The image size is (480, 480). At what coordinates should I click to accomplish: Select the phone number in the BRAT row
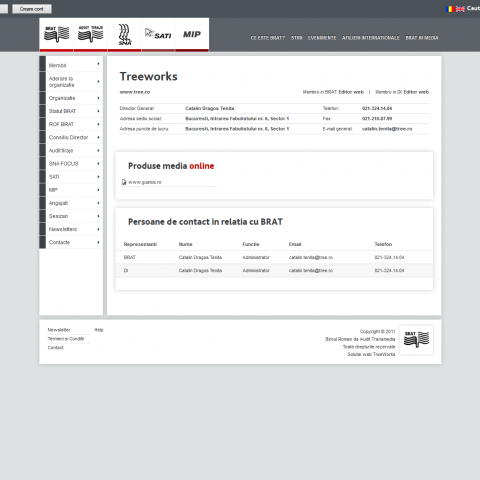[x=389, y=257]
